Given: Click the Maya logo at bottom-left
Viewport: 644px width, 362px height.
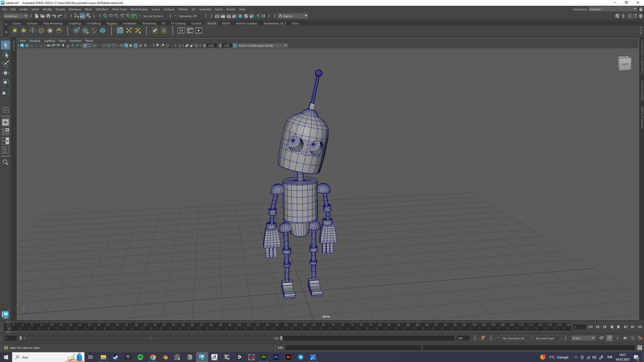Looking at the screenshot, I should click(x=5, y=314).
